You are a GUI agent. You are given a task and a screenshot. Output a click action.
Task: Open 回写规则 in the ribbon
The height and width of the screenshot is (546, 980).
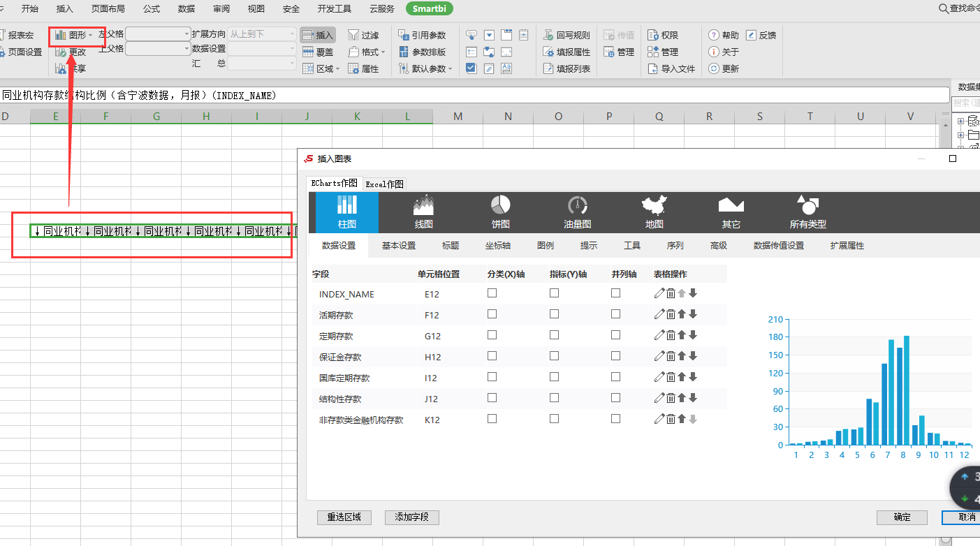coord(566,35)
